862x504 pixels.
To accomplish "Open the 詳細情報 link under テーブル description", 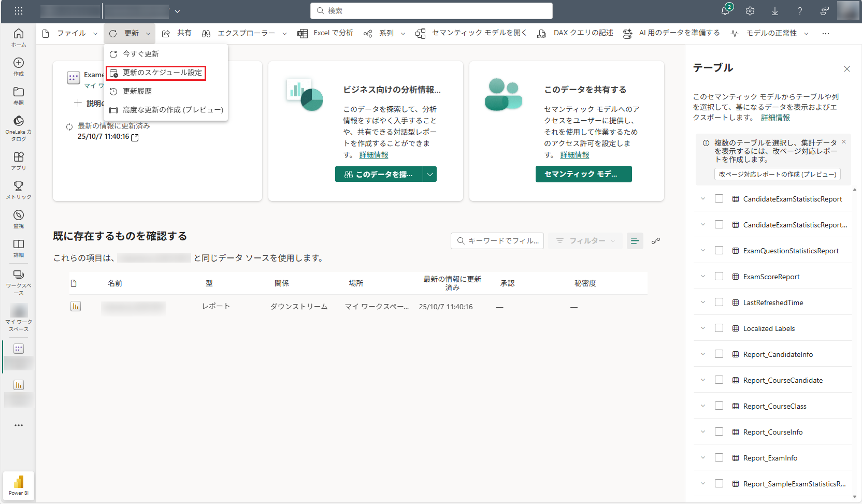I will click(775, 118).
